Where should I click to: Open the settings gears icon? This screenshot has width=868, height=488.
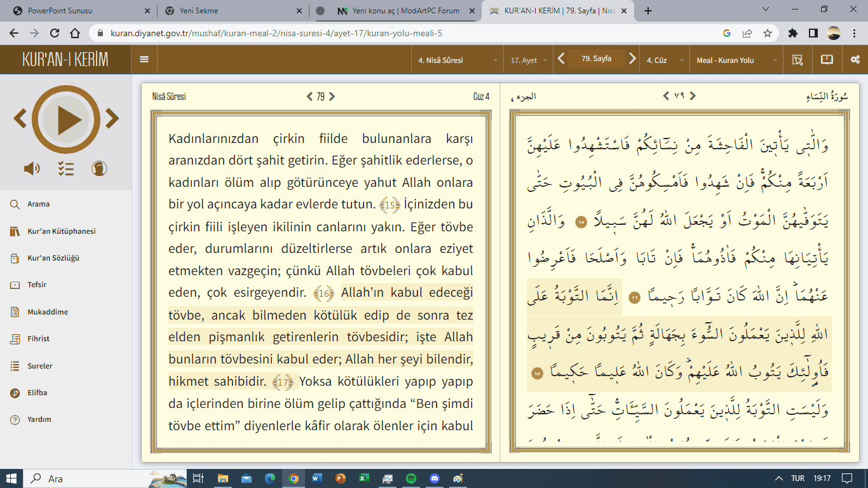pyautogui.click(x=855, y=60)
